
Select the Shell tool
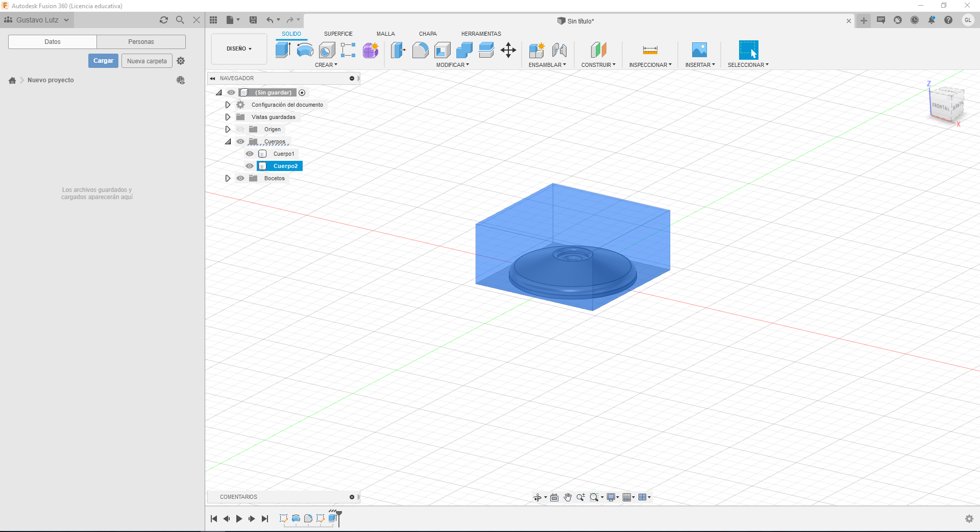pos(443,50)
